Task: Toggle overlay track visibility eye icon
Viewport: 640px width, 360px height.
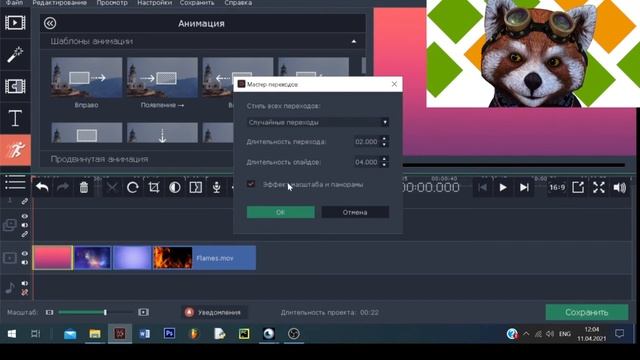Action: [x=25, y=216]
